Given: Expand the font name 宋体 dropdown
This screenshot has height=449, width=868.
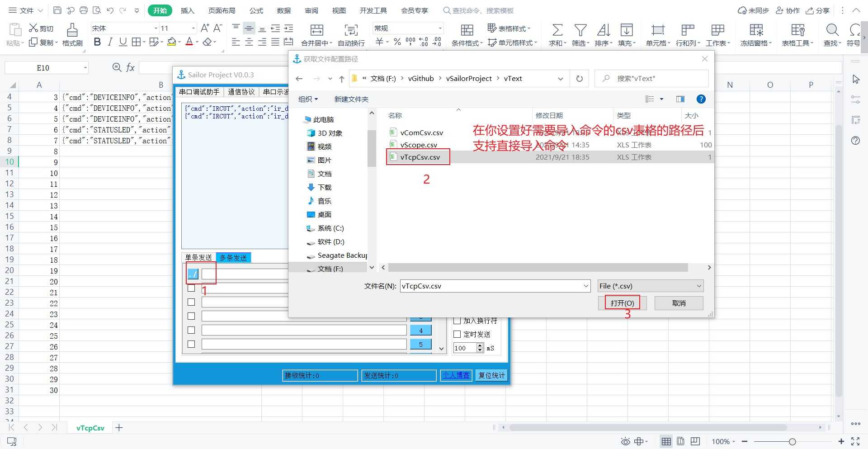Looking at the screenshot, I should [x=156, y=28].
